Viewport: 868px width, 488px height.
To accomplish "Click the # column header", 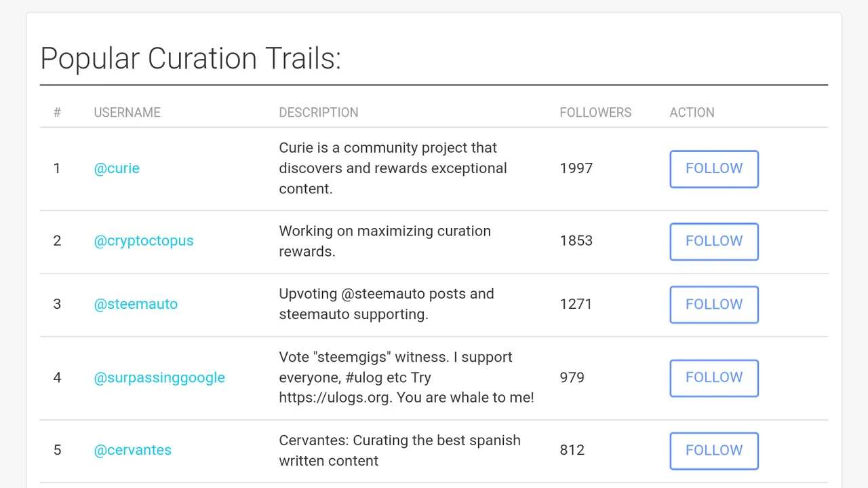I will point(57,113).
